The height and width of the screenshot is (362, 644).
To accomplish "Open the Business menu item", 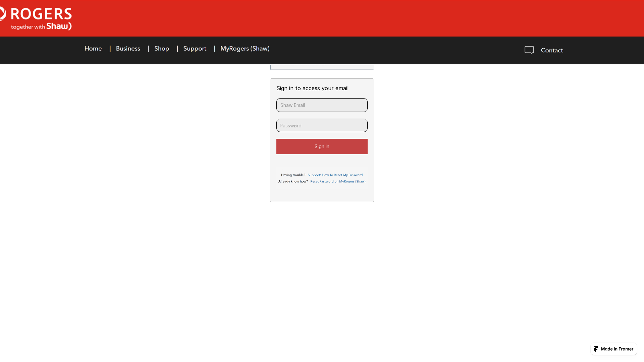I will click(128, 49).
